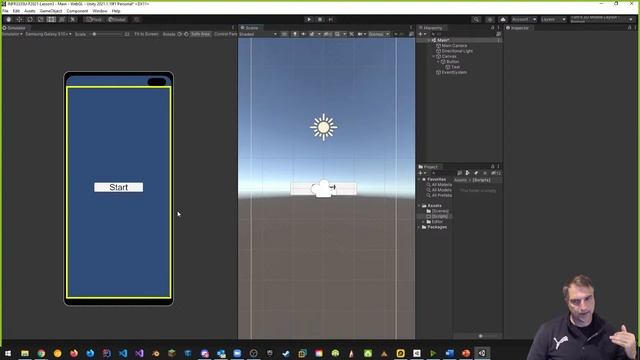Image resolution: width=640 pixels, height=360 pixels.
Task: Select the Rect Transform tool
Action: pos(51,19)
